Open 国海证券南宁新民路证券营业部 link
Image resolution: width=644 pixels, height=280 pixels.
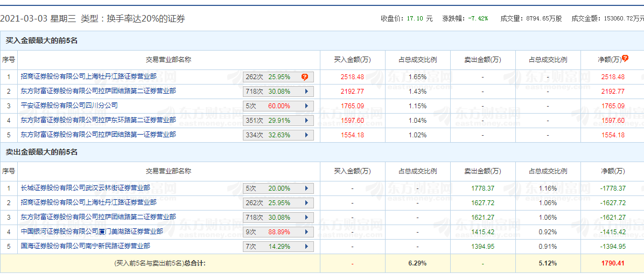[85, 246]
